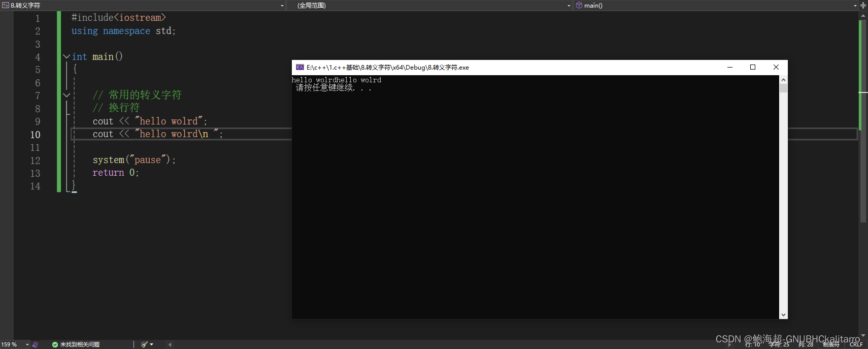
Task: Click the 请按任意键继续 prompt in console
Action: pyautogui.click(x=333, y=88)
